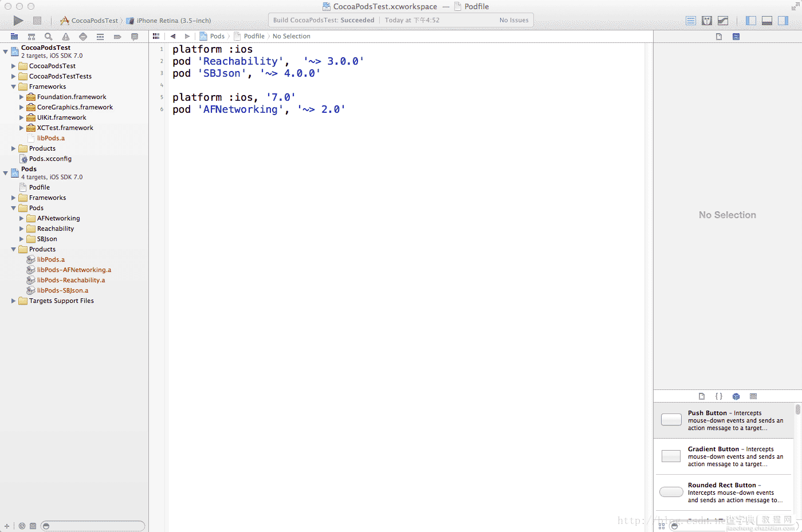Show the Media library

(753, 396)
